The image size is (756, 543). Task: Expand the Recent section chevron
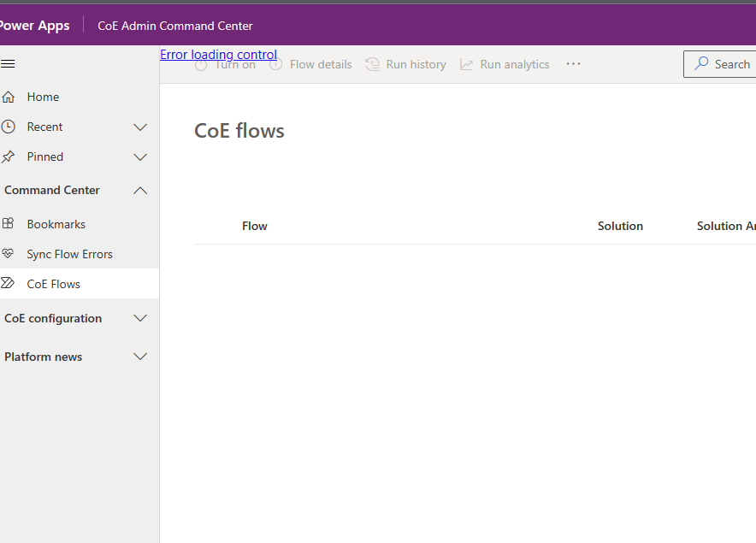click(x=139, y=127)
